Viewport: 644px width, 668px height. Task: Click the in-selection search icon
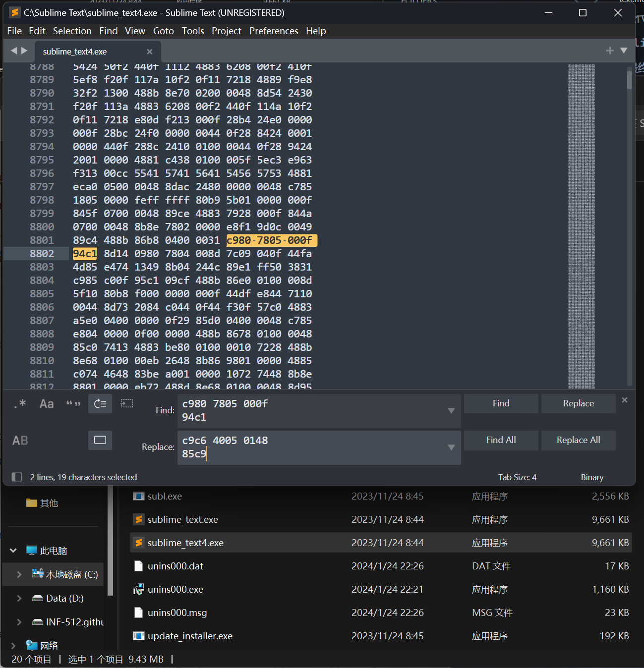point(127,404)
